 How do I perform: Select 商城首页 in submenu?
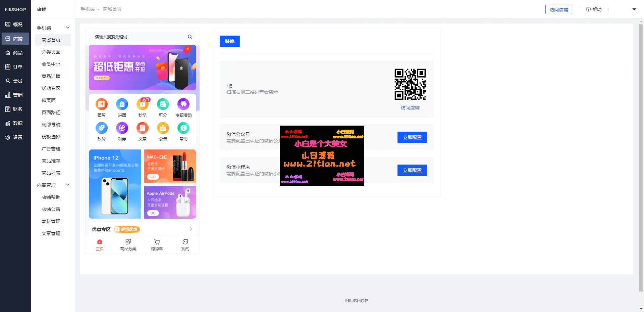point(53,40)
